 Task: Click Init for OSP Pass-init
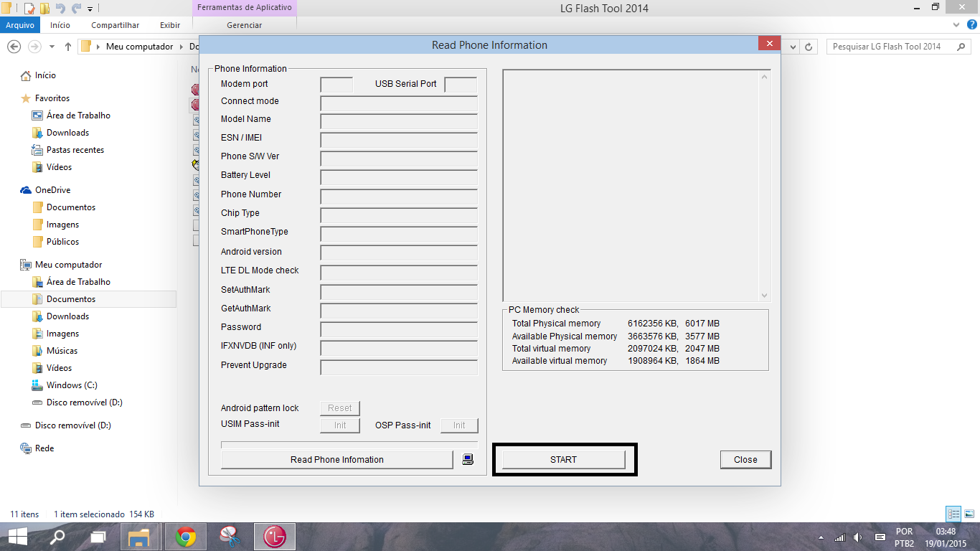coord(459,425)
